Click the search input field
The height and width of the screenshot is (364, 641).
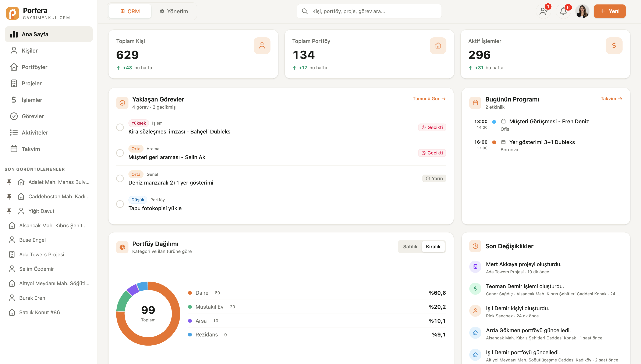click(x=369, y=11)
